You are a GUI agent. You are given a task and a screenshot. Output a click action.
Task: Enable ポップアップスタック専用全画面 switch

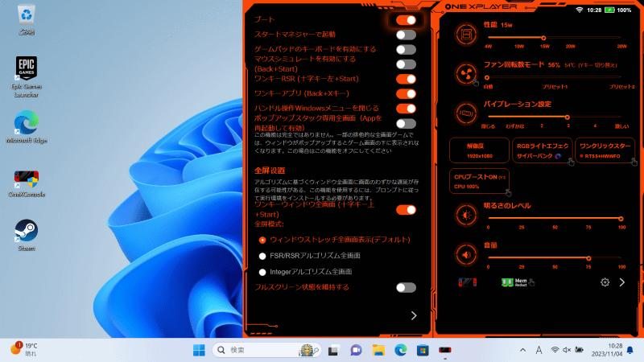click(x=407, y=124)
